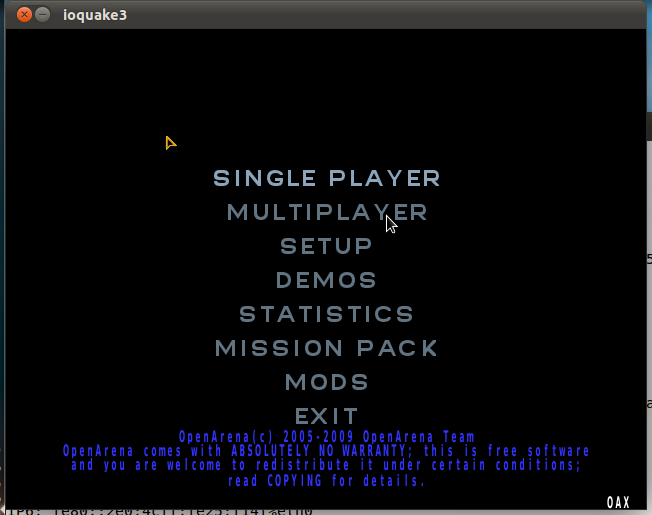652x515 pixels.
Task: Click the 'read COPYING for details' line
Action: click(326, 481)
